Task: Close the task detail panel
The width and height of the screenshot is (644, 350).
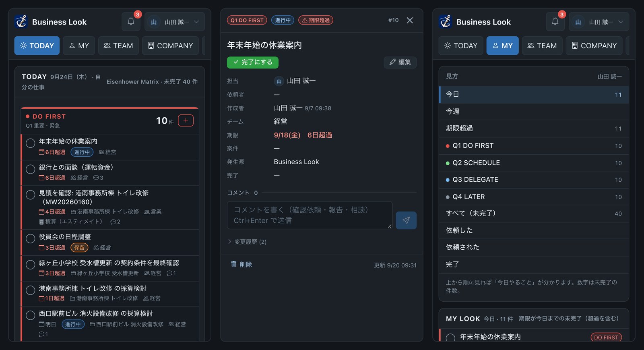Action: pos(410,20)
